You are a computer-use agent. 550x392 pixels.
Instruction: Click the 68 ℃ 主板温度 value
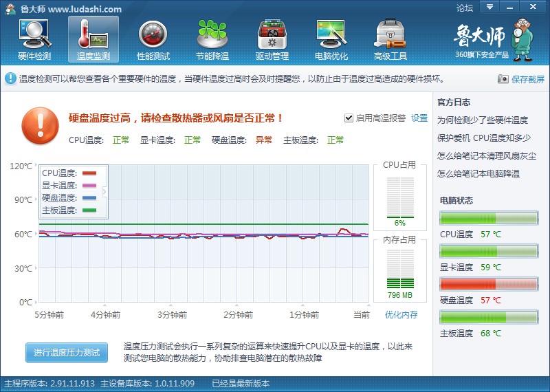click(x=491, y=333)
